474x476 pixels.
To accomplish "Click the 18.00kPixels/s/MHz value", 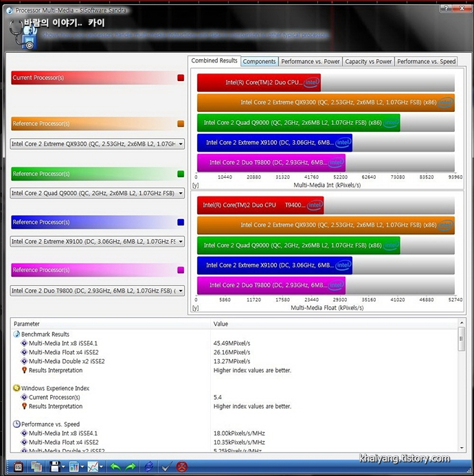I will coord(239,433).
